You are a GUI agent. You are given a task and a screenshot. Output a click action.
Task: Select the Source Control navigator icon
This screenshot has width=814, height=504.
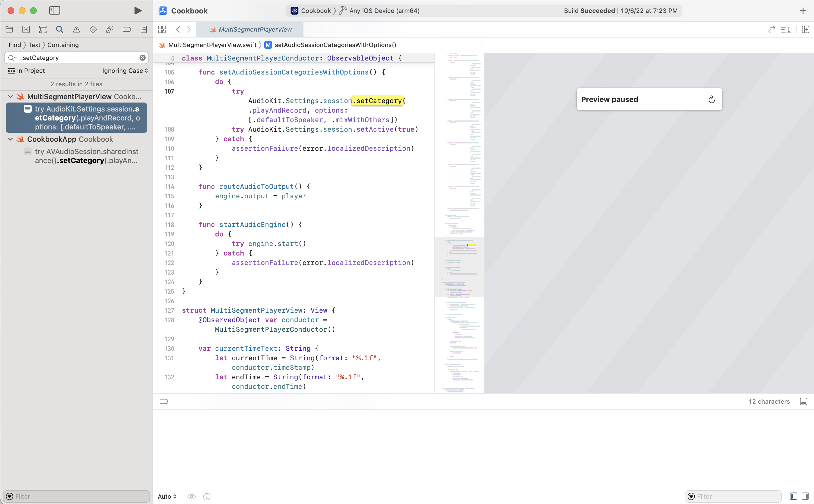pyautogui.click(x=26, y=29)
